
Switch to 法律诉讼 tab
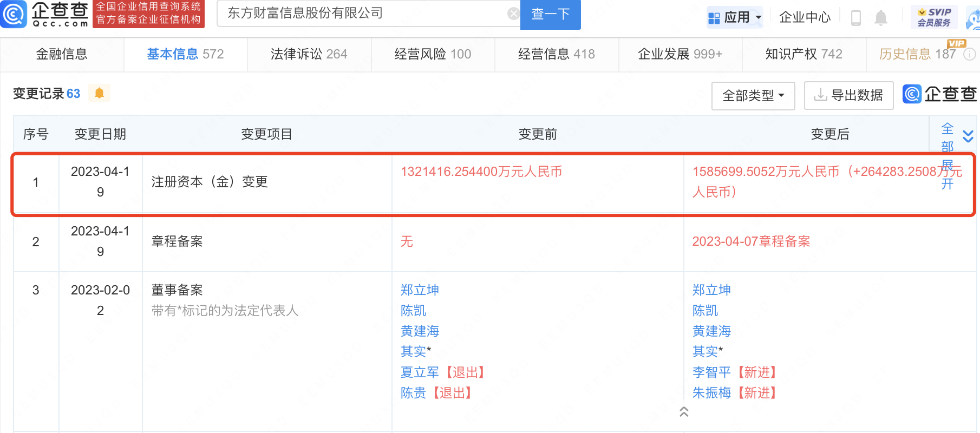(309, 54)
